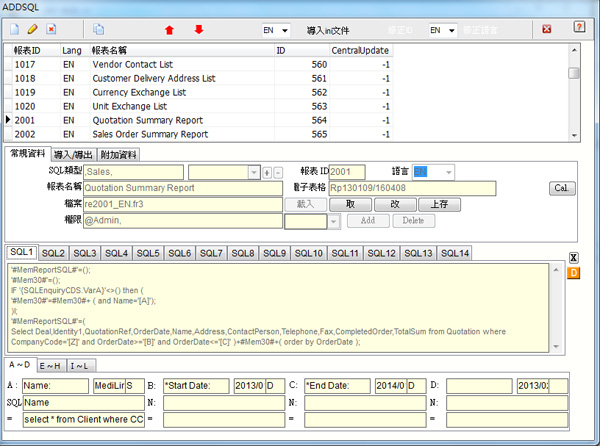Expand the SQL type combo box arrow
Image resolution: width=600 pixels, height=446 pixels.
[x=254, y=173]
